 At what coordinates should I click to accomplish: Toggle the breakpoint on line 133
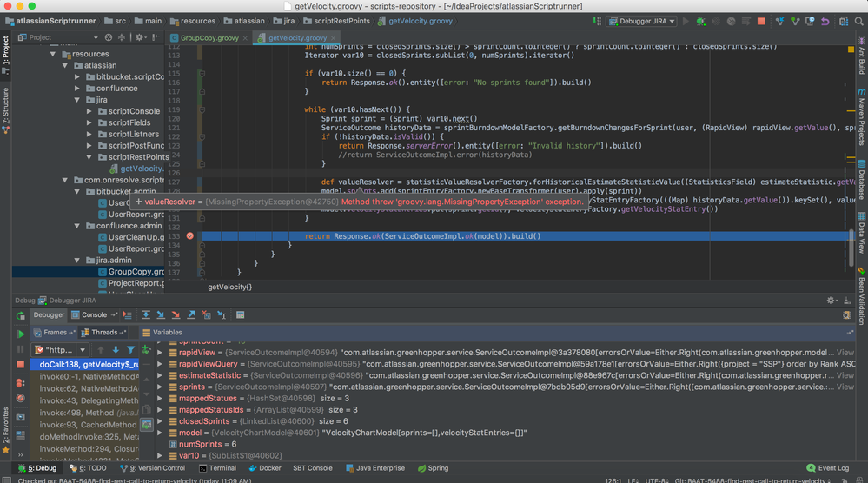[190, 236]
